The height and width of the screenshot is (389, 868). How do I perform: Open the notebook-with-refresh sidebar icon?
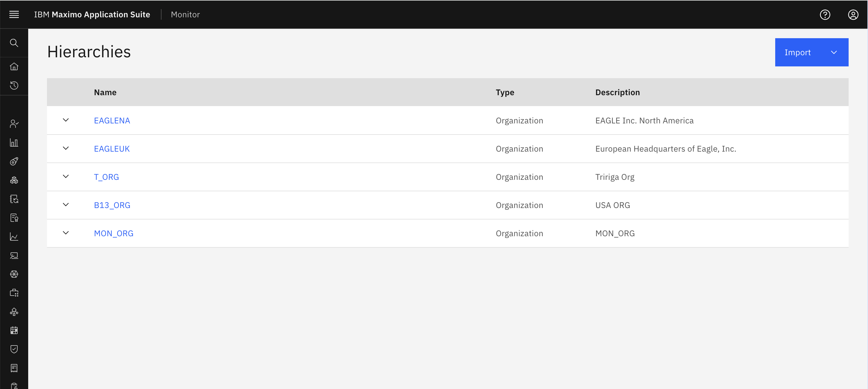[x=14, y=199]
